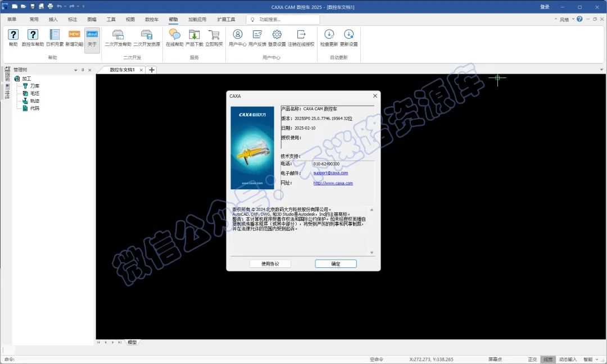607x364 pixels.
Task: Click the print icon in quick access bar
Action: [51, 7]
